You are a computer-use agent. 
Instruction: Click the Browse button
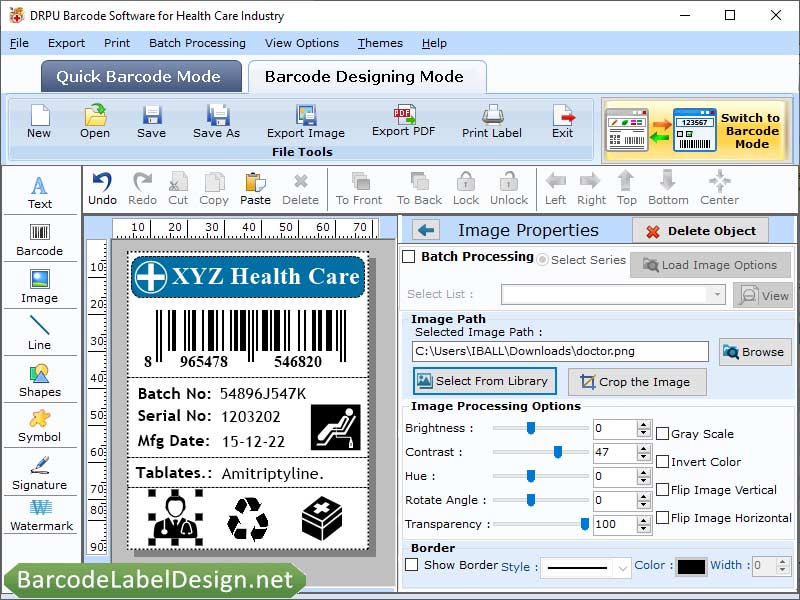click(755, 352)
